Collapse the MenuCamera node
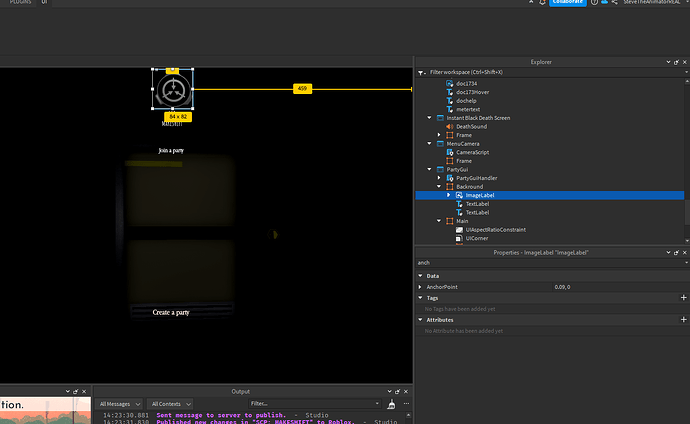This screenshot has width=690, height=424. tap(429, 143)
